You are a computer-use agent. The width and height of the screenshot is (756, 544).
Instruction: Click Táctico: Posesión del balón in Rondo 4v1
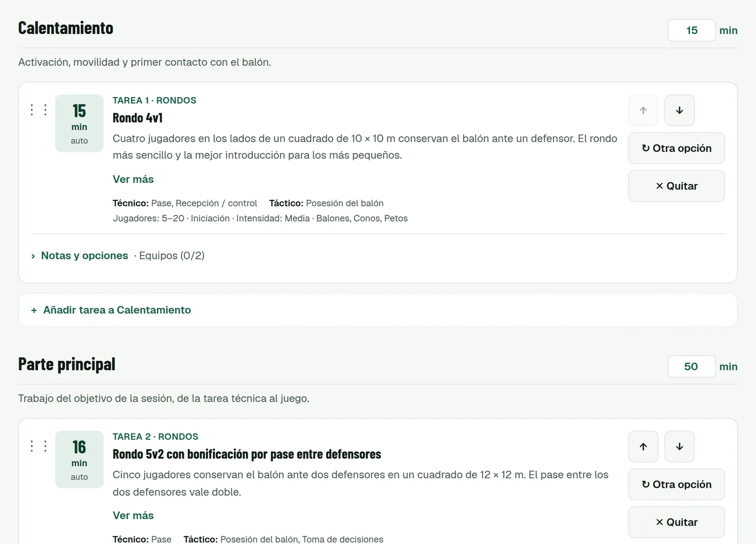pyautogui.click(x=326, y=203)
